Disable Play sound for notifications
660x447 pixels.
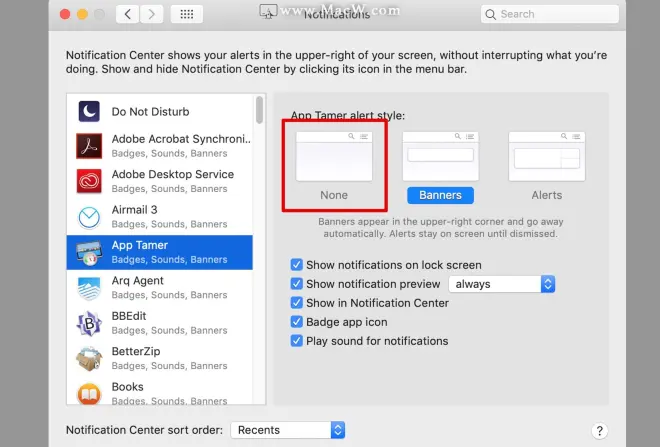click(296, 341)
